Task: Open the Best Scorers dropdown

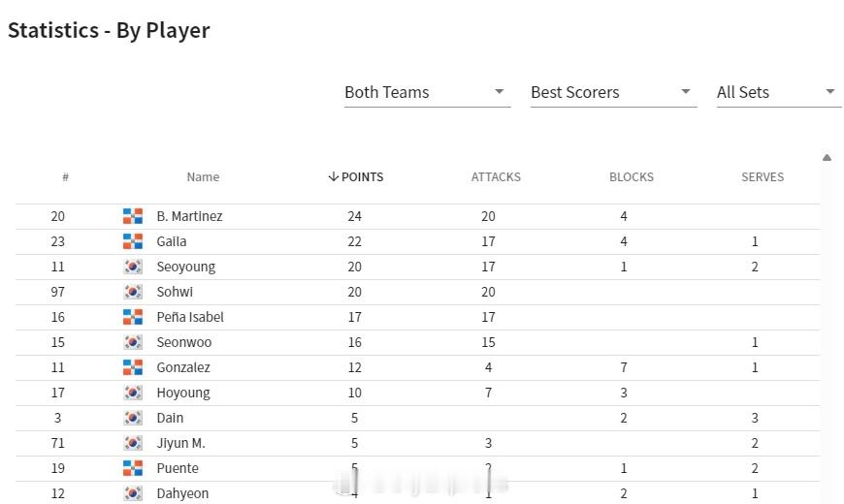Action: coord(613,92)
